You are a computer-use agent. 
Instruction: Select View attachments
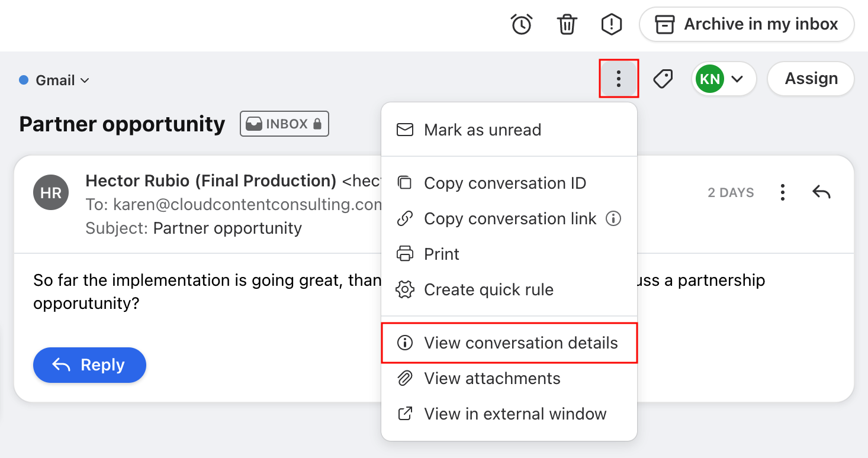click(492, 379)
